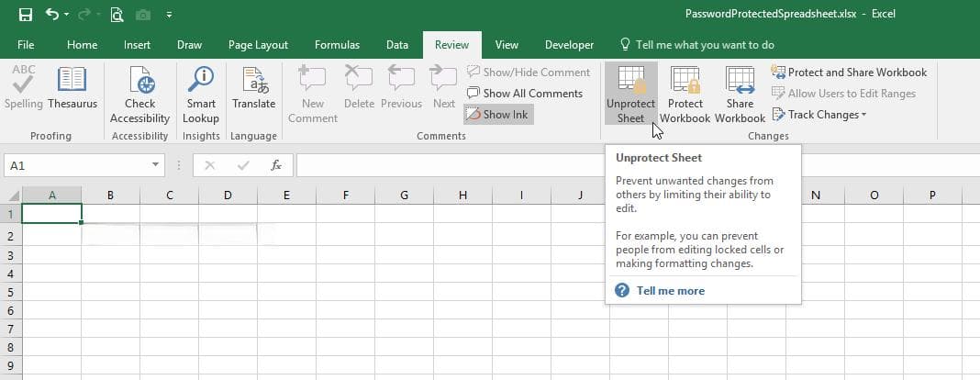Confirm the entry with the checkmark button

tap(244, 165)
